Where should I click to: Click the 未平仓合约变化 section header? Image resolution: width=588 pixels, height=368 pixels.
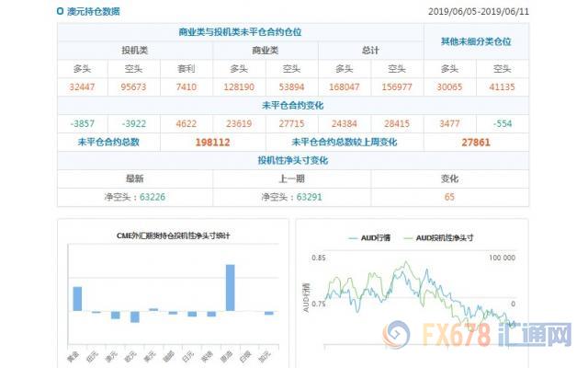point(292,106)
